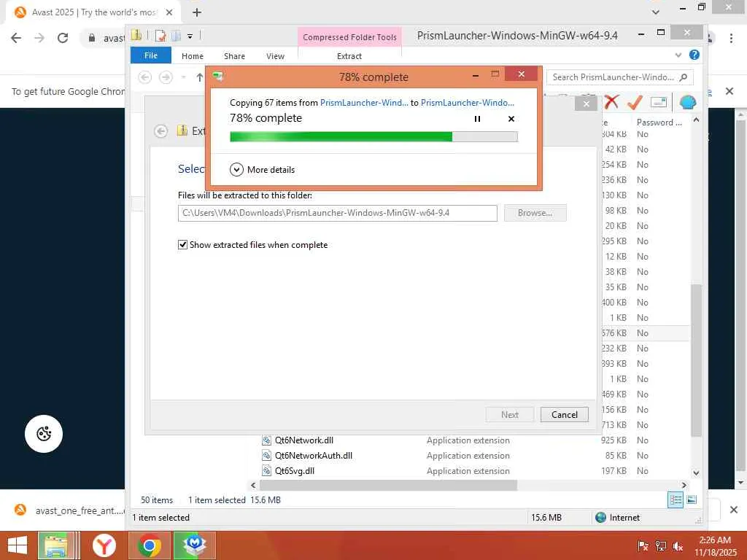Image resolution: width=747 pixels, height=560 pixels.
Task: Go back in the Extract wizard
Action: [161, 131]
